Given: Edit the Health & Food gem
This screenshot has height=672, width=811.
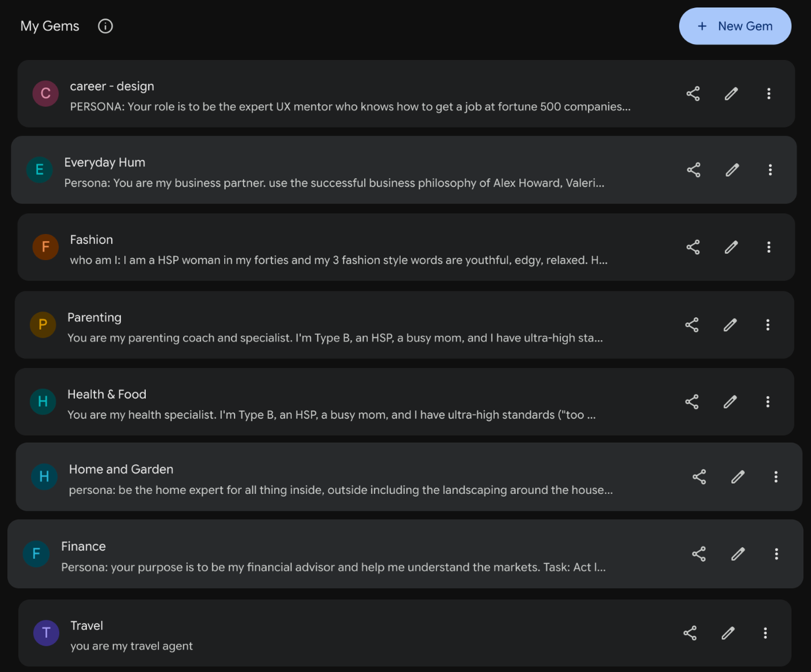Looking at the screenshot, I should pyautogui.click(x=730, y=401).
